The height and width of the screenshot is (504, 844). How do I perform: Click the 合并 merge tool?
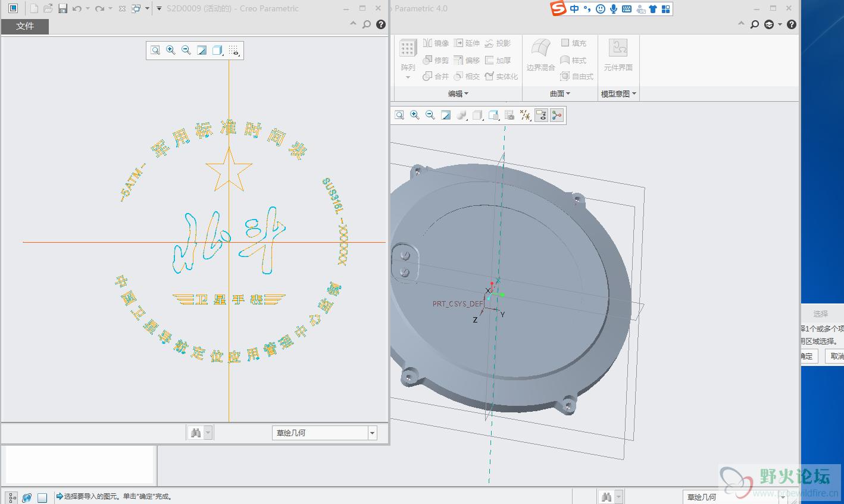436,76
